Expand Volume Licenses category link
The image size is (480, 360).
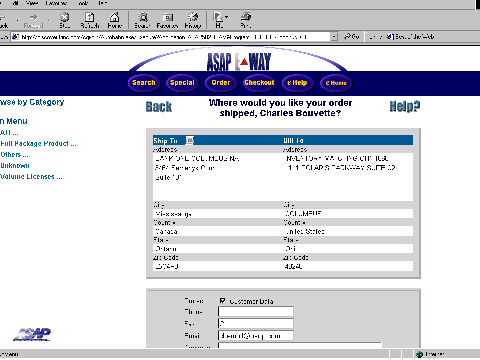(x=31, y=177)
